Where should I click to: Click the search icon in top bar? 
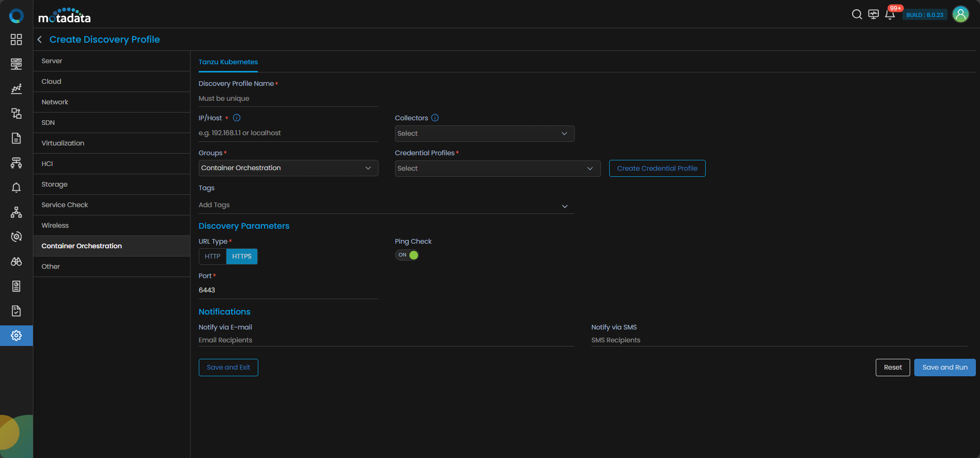[x=857, y=14]
